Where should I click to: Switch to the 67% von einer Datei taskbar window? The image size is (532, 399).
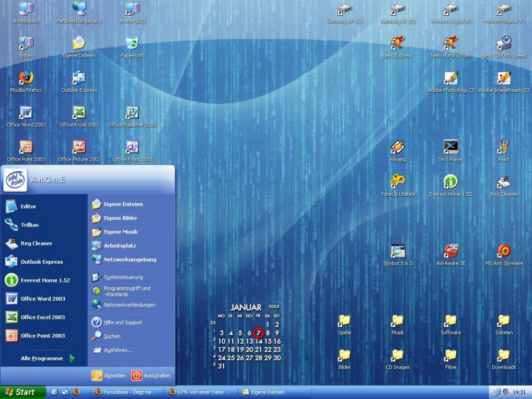point(201,392)
